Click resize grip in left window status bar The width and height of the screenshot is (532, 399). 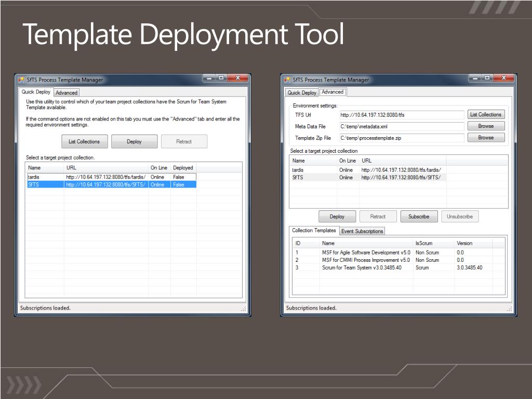tap(244, 309)
